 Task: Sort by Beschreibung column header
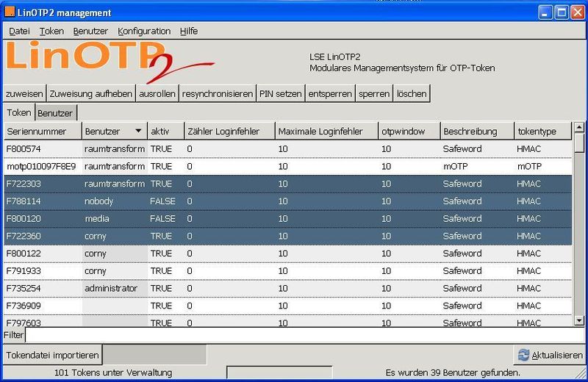[x=477, y=131]
